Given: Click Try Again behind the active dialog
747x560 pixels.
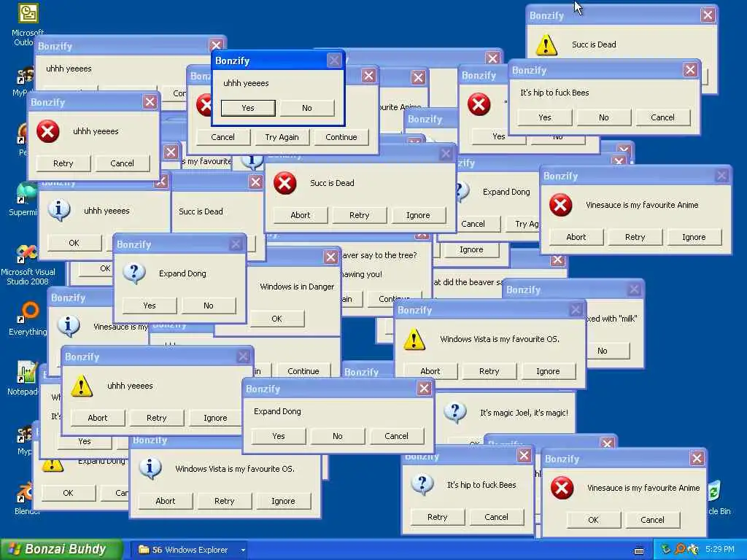Looking at the screenshot, I should [282, 137].
